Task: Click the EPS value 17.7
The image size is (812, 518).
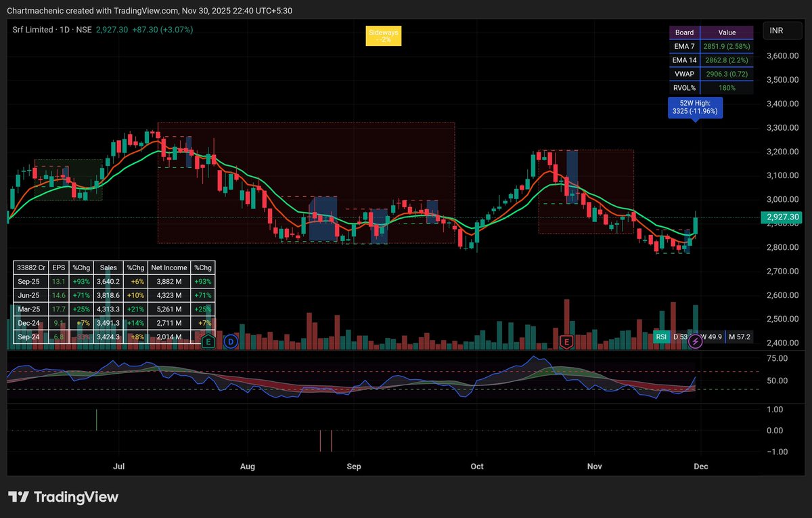Action: 58,309
